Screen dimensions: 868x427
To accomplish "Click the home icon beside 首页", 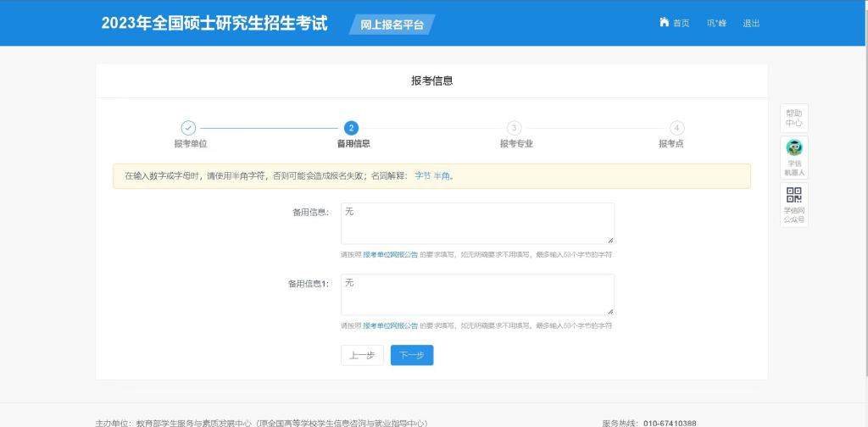I will pyautogui.click(x=665, y=23).
